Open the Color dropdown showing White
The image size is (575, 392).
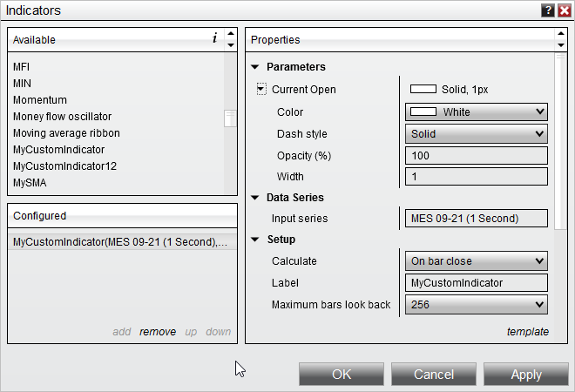(476, 112)
